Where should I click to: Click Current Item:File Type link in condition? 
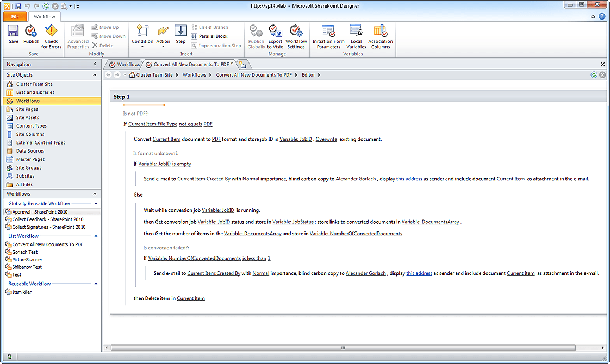coord(152,124)
